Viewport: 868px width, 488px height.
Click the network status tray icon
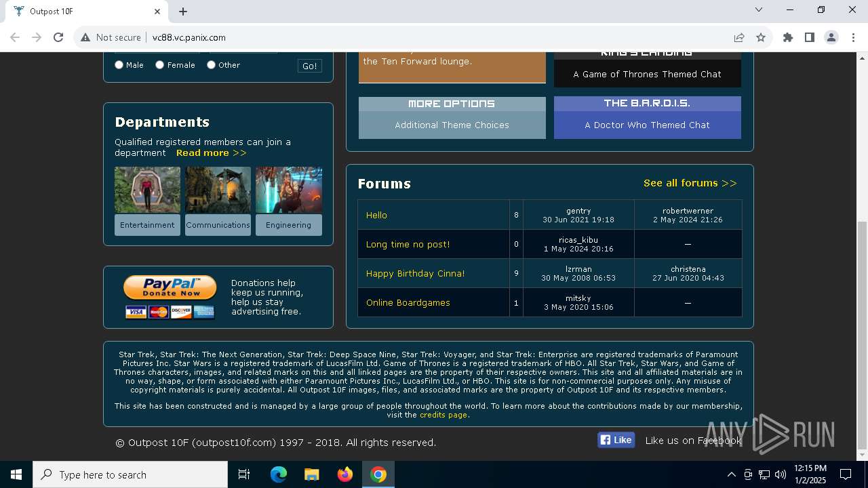[x=764, y=474]
